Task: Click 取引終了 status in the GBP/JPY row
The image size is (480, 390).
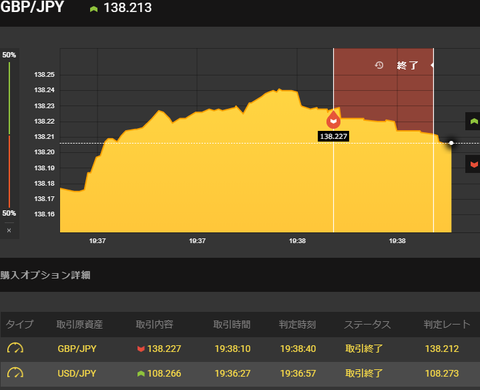Action: point(364,349)
